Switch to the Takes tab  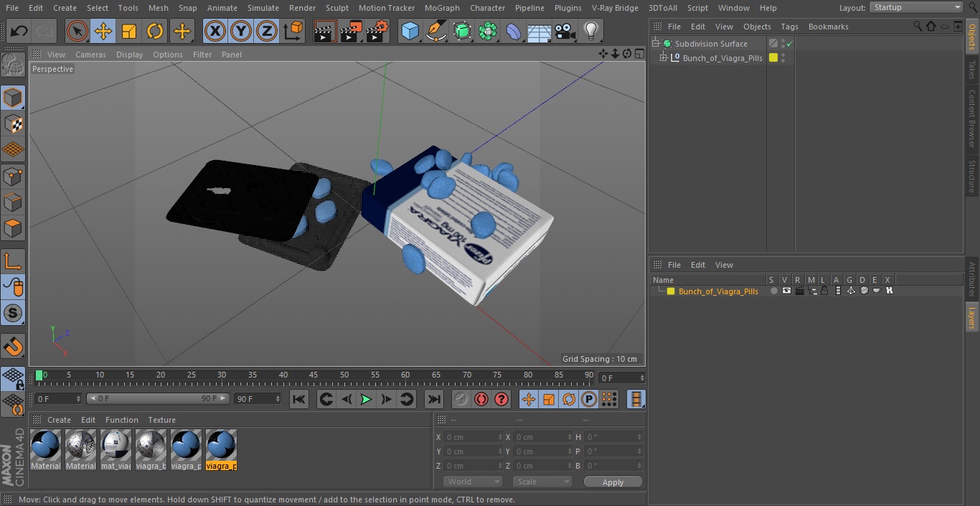tap(972, 70)
